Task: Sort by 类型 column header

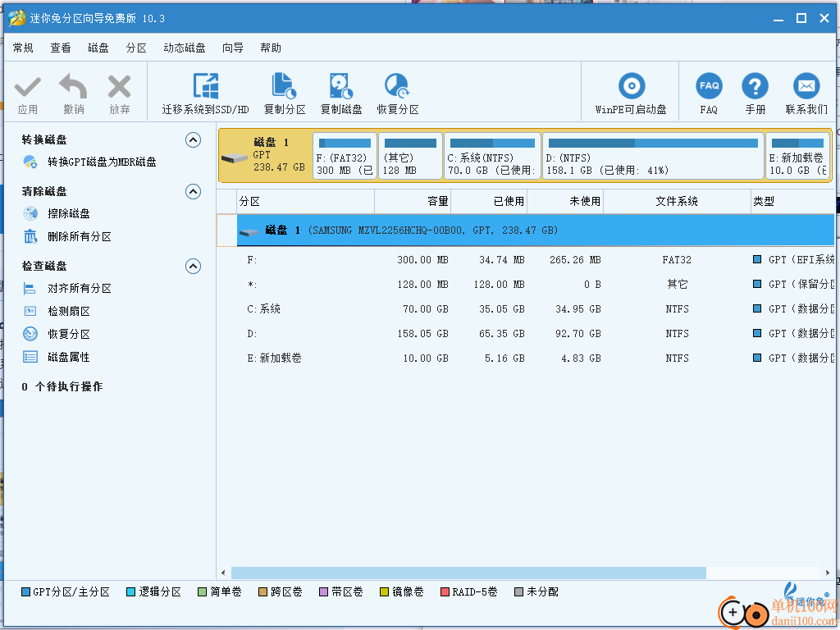Action: pyautogui.click(x=793, y=202)
